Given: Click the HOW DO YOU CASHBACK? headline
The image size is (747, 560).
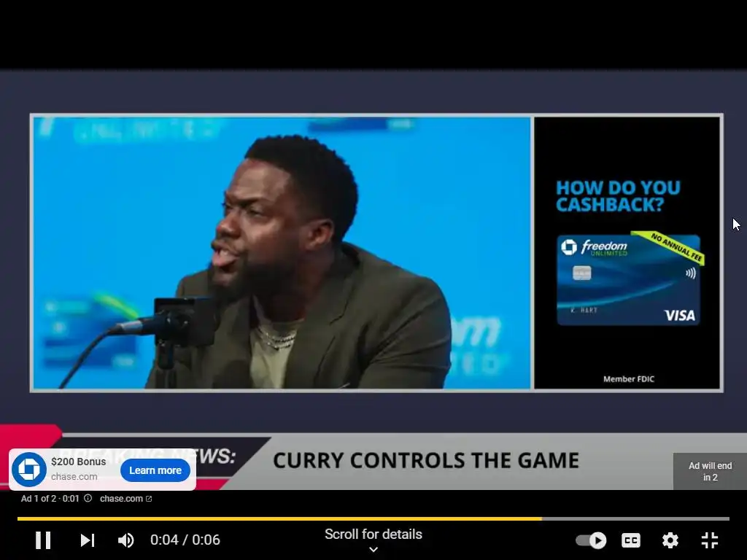Looking at the screenshot, I should click(x=618, y=196).
